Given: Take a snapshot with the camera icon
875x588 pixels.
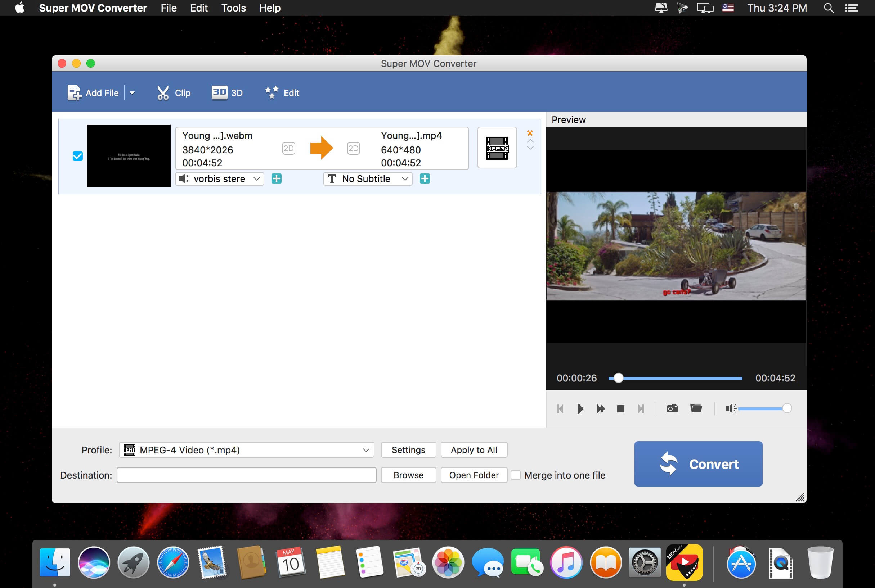Looking at the screenshot, I should (x=672, y=408).
